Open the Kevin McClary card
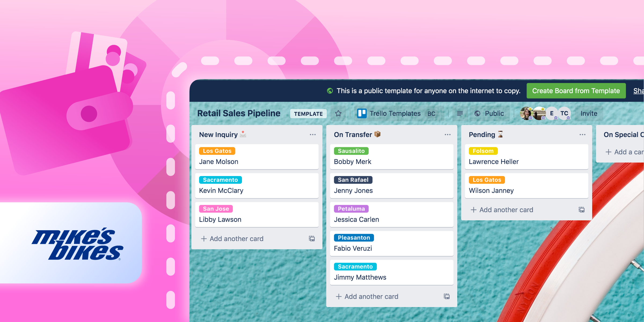This screenshot has height=322, width=644. [257, 186]
